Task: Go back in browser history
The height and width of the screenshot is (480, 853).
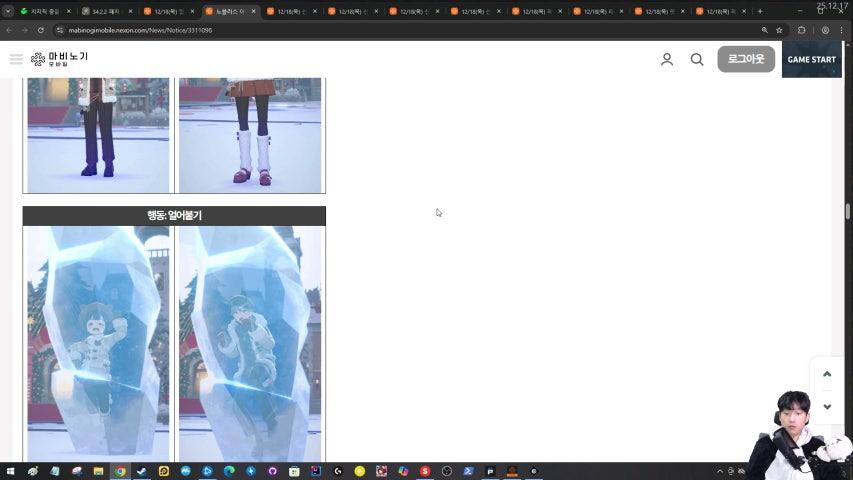Action: coord(9,30)
